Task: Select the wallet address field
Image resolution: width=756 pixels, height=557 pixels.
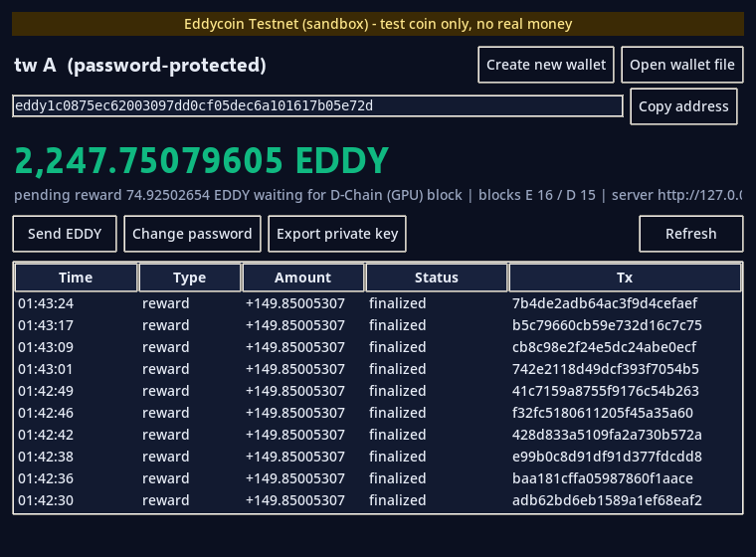Action: pos(317,105)
